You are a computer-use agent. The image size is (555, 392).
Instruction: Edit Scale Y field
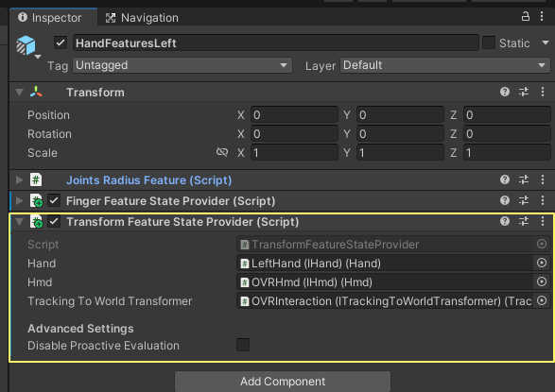(400, 153)
